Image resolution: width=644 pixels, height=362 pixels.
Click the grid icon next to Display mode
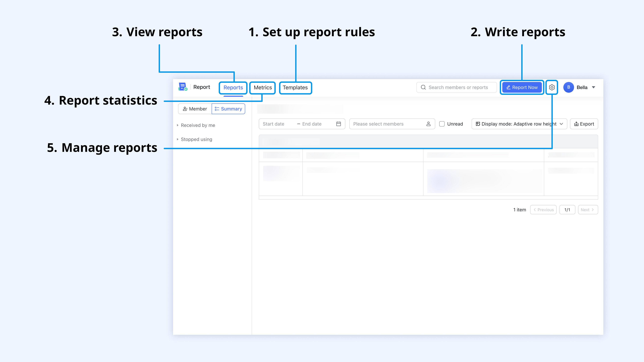coord(478,124)
